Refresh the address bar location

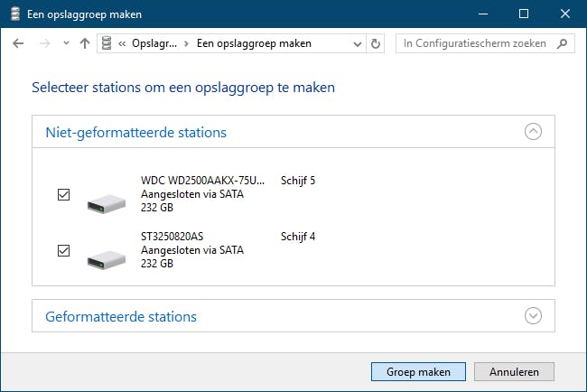click(x=377, y=43)
